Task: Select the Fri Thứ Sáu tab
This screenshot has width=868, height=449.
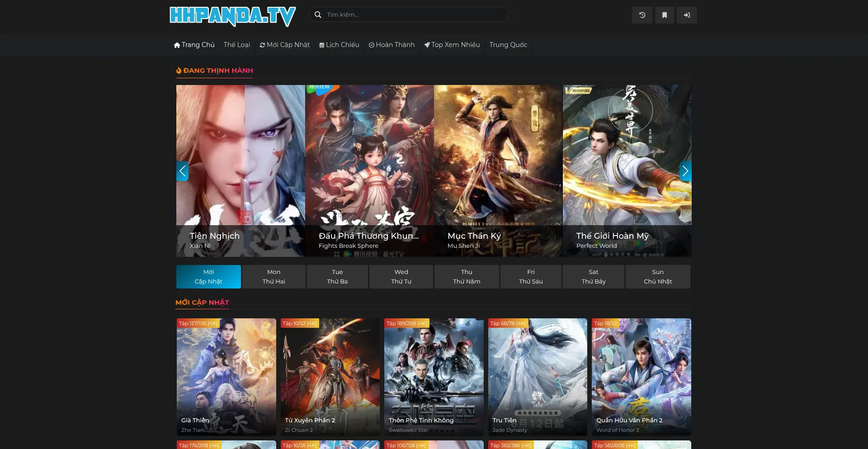Action: (x=531, y=277)
